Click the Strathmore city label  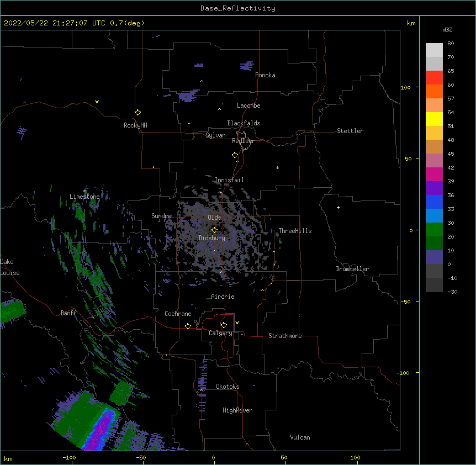285,336
